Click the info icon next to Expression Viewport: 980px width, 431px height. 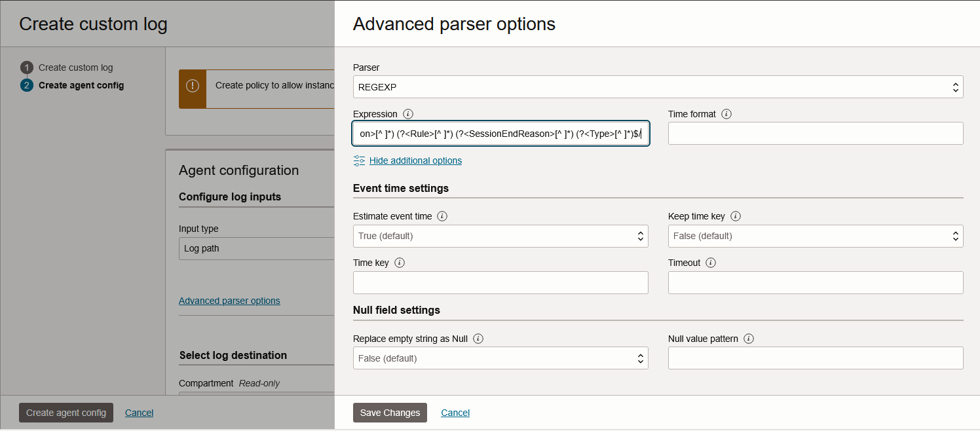coord(408,114)
